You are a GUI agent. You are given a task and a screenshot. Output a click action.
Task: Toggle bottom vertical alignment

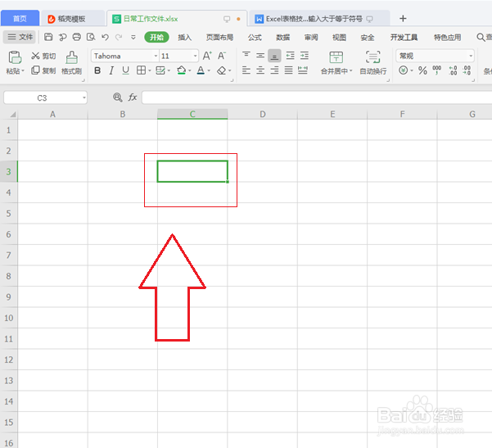click(274, 56)
